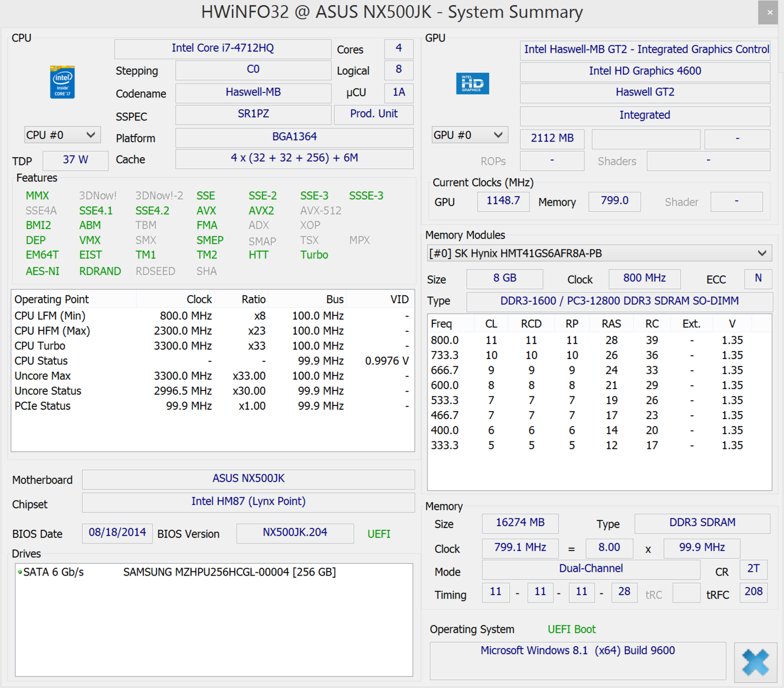Click the Intel HD Graphics 4600 field

point(645,71)
